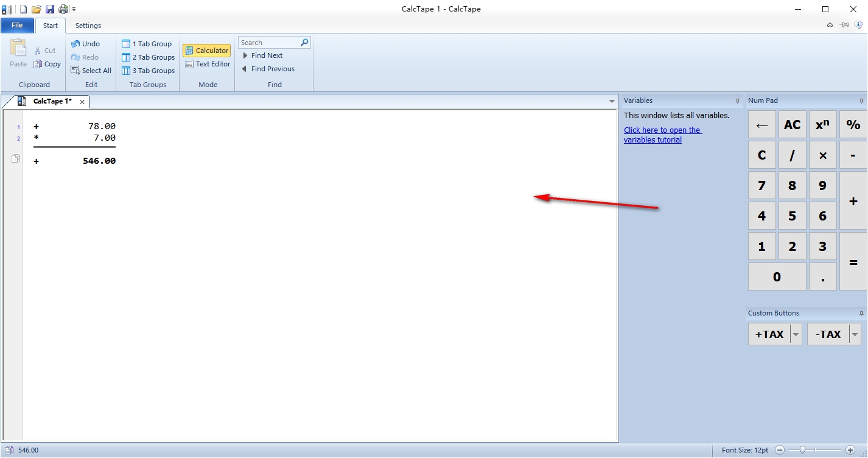Expand the -TAX button dropdown arrow
868x458 pixels.
855,334
